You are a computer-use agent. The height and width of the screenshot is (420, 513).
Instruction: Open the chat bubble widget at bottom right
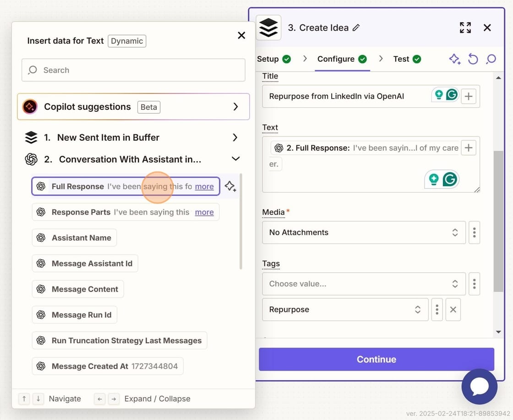[x=480, y=387]
